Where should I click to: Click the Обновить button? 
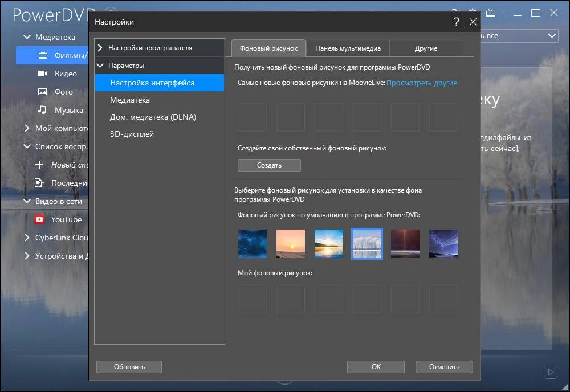[x=129, y=367]
